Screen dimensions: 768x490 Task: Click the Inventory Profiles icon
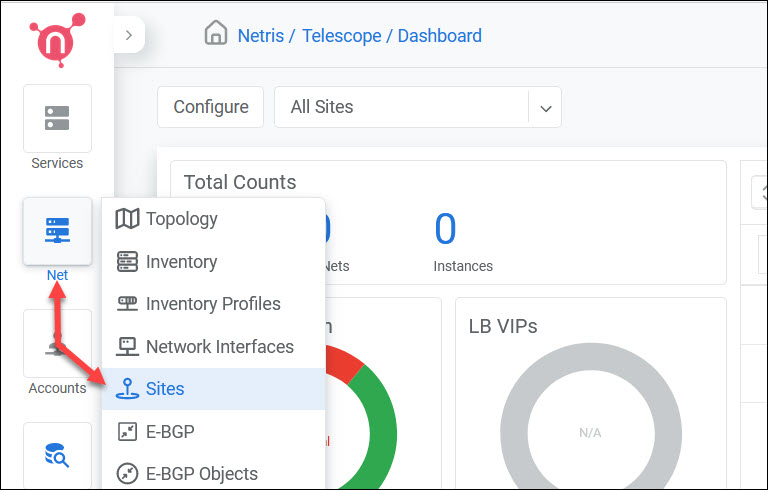pyautogui.click(x=127, y=303)
